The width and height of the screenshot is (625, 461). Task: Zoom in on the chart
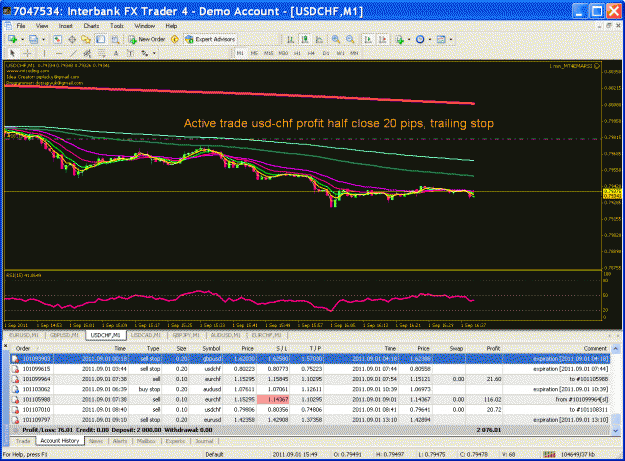pyautogui.click(x=336, y=39)
